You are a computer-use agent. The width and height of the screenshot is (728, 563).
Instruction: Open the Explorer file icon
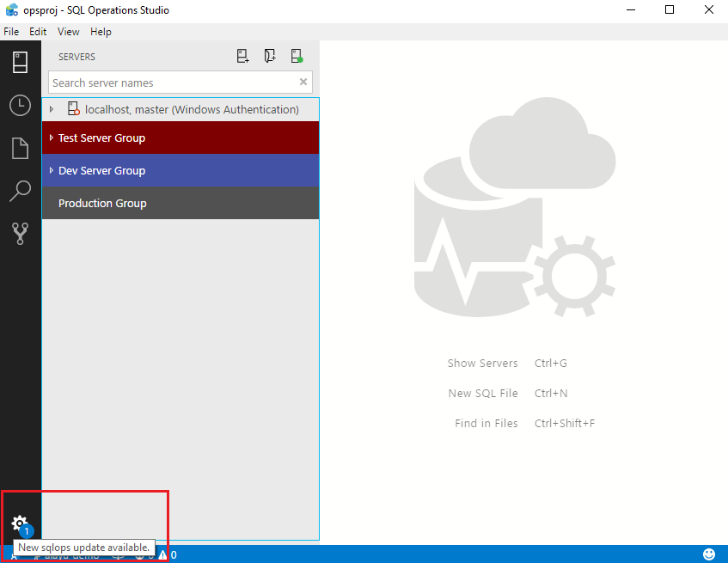[20, 148]
